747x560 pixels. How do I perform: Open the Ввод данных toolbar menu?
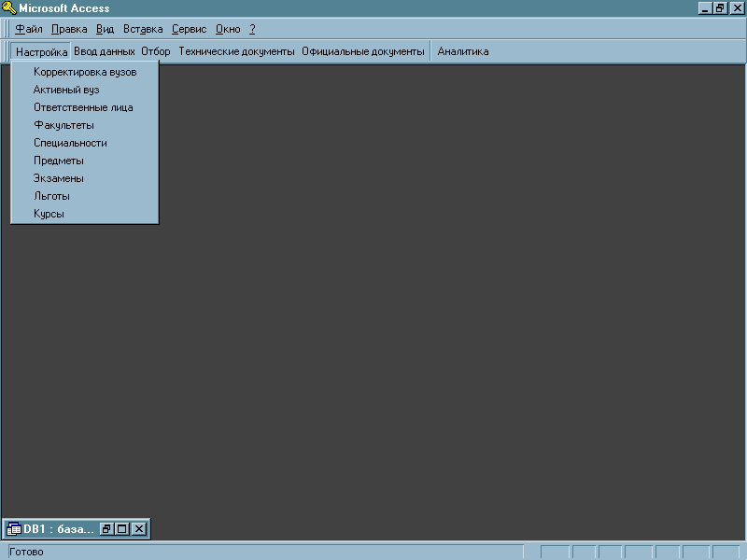105,51
